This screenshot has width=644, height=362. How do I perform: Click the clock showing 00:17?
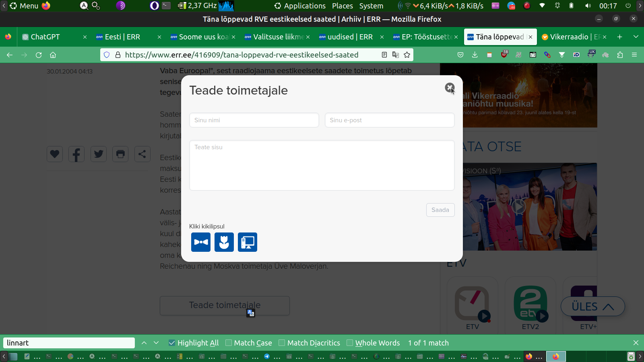point(608,6)
